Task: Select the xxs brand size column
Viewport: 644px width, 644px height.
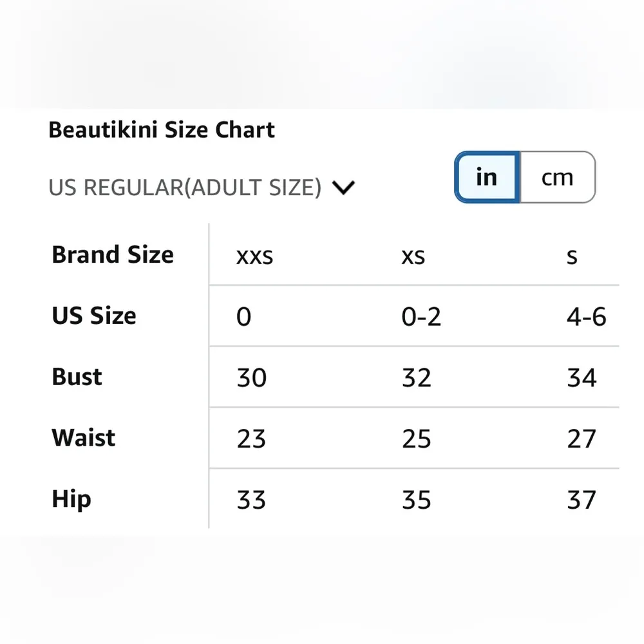Action: 254,256
